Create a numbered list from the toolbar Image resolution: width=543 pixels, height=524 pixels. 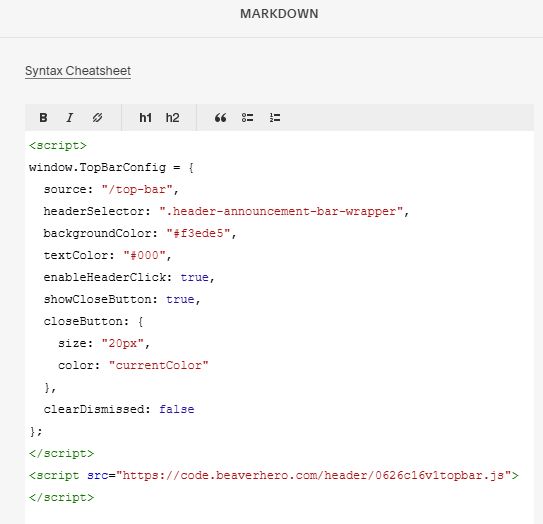point(275,118)
